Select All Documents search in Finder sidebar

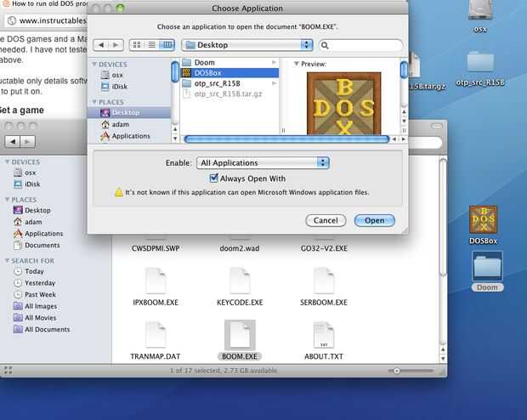(42, 330)
